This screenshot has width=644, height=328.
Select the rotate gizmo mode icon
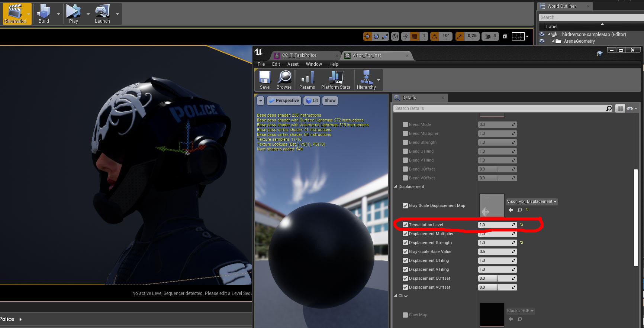point(376,36)
